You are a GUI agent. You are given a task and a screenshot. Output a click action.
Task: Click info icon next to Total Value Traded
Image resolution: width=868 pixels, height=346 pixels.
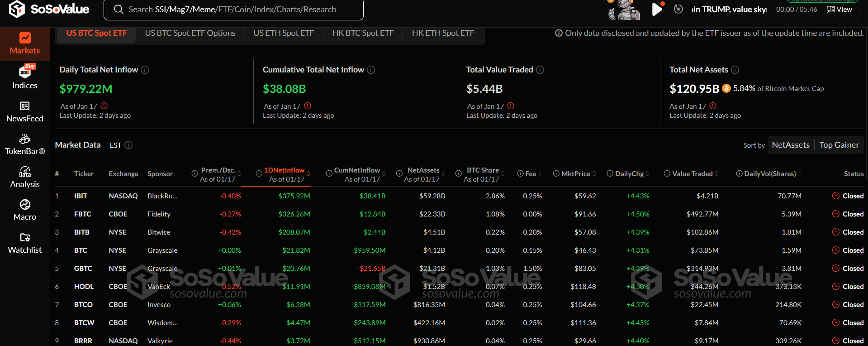pos(540,70)
